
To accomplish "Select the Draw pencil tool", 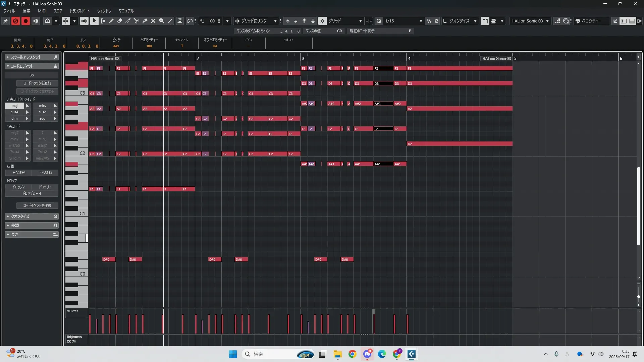I will 111,21.
